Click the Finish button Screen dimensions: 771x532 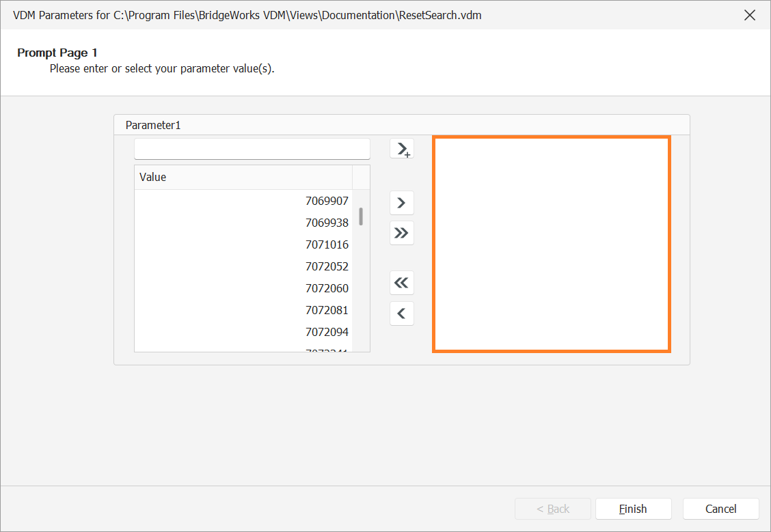coord(633,508)
